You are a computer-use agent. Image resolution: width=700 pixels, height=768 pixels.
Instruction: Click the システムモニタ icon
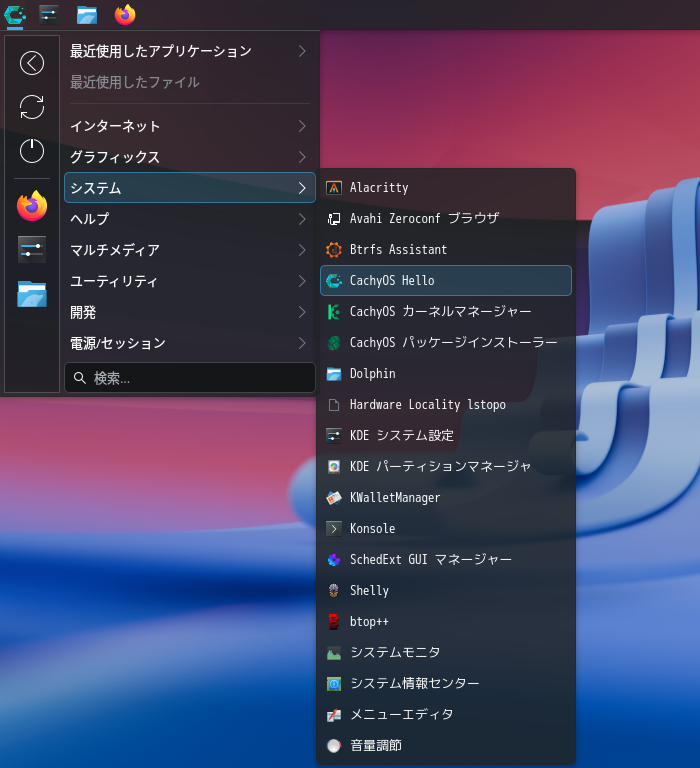click(x=334, y=653)
